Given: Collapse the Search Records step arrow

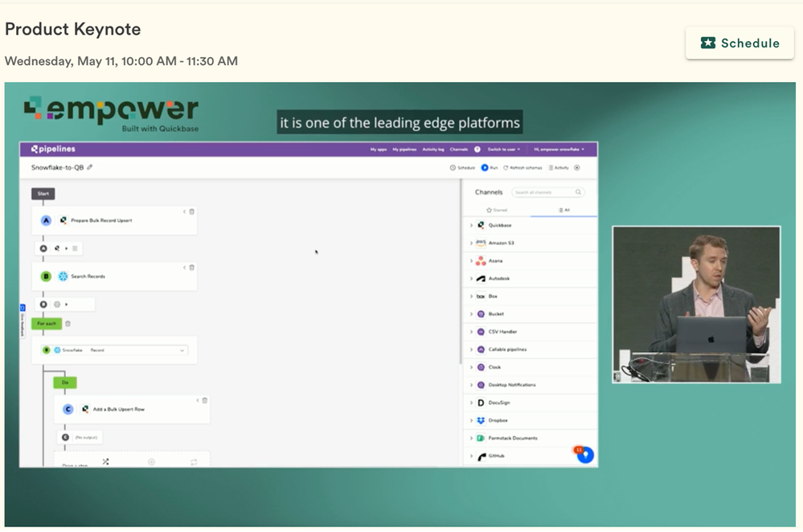Looking at the screenshot, I should pyautogui.click(x=184, y=268).
